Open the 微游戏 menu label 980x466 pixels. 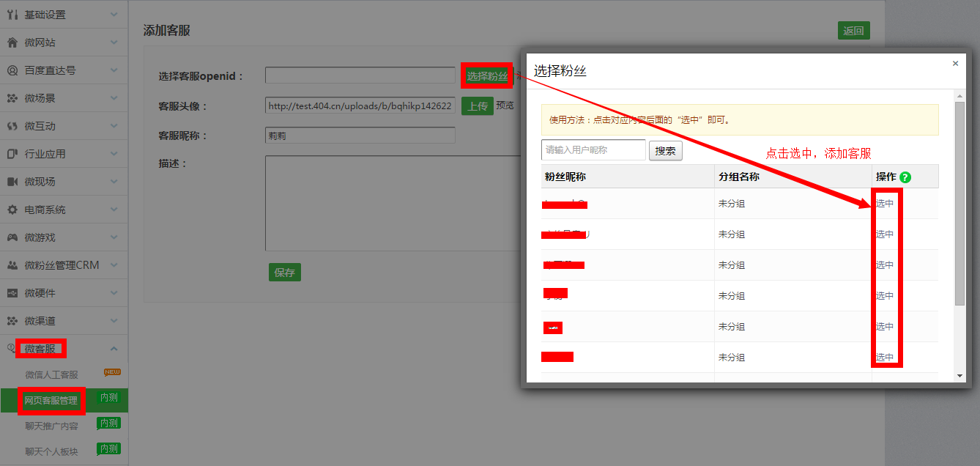40,237
